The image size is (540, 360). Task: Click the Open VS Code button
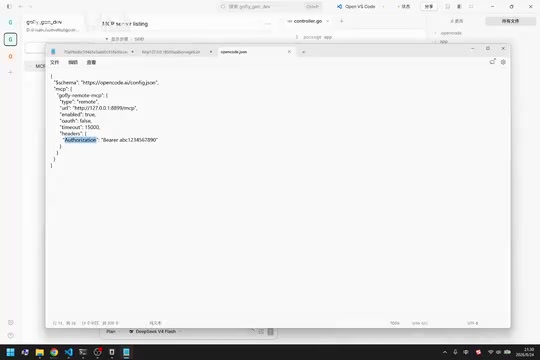[x=356, y=7]
